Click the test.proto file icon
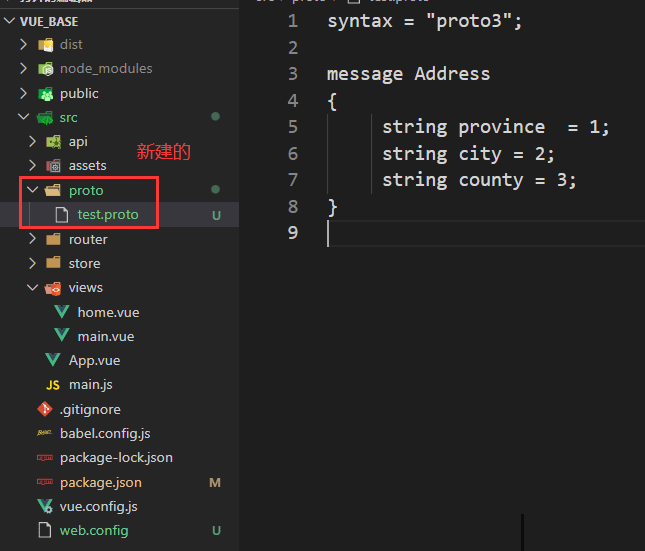The width and height of the screenshot is (645, 551). (62, 215)
